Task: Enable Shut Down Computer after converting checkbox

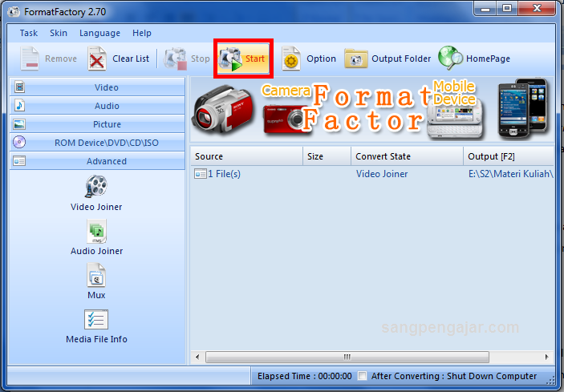Action: click(x=362, y=376)
